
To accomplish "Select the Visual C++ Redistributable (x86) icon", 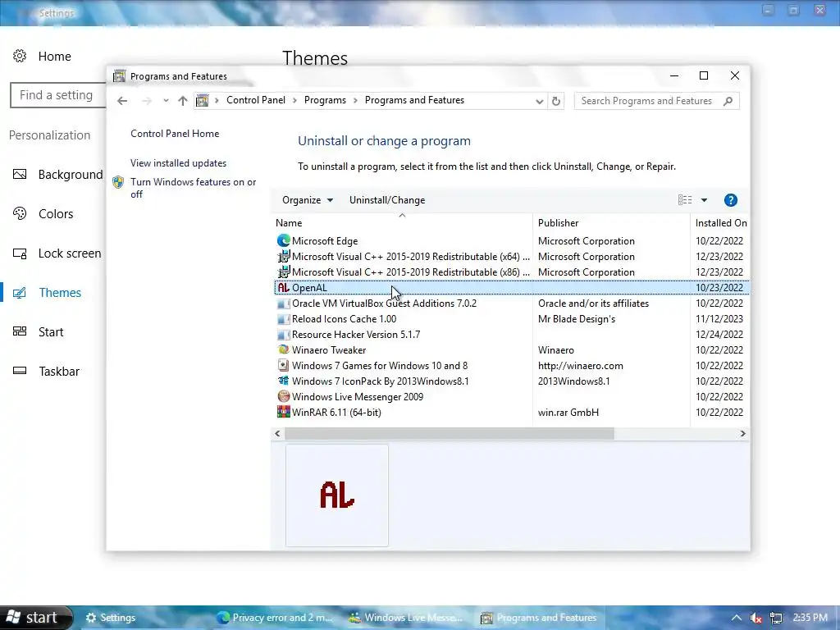I will click(x=283, y=272).
